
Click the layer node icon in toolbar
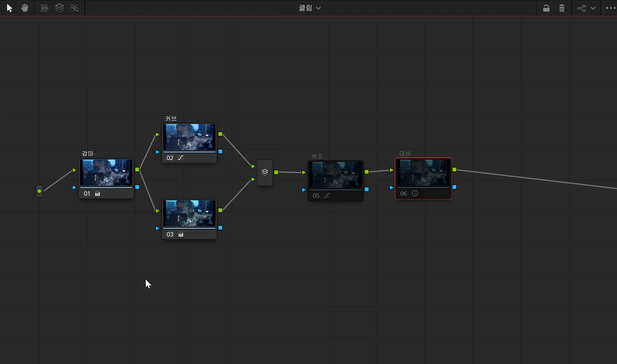pyautogui.click(x=60, y=8)
